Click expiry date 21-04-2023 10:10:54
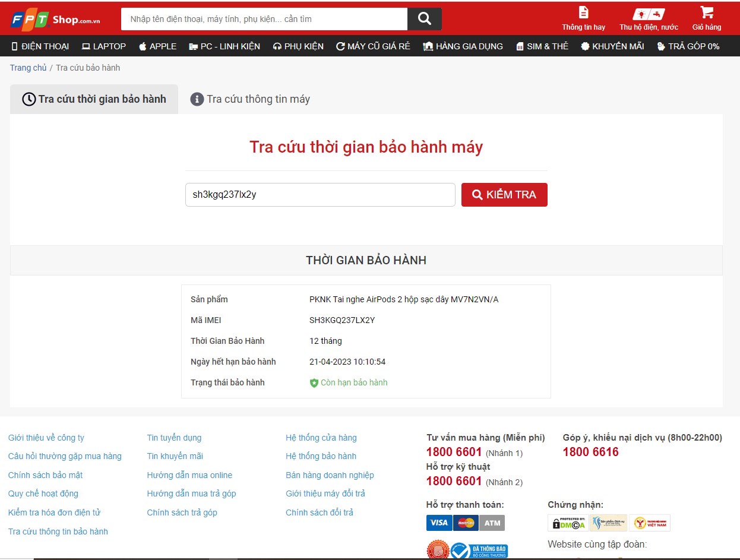Screen dimensions: 740x560 click(x=347, y=362)
